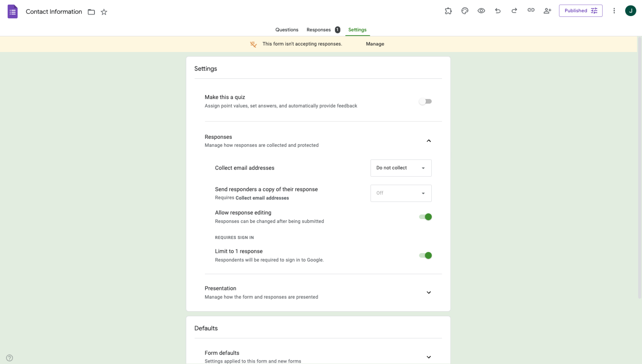Viewport: 642px width, 364px height.
Task: Expand the Presentation section
Action: [429, 292]
